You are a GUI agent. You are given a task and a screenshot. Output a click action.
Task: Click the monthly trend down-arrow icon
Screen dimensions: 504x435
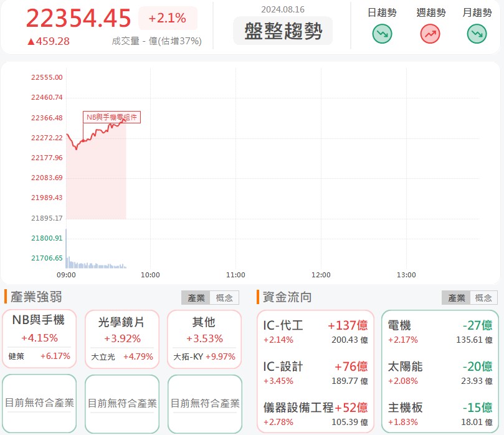(x=477, y=34)
